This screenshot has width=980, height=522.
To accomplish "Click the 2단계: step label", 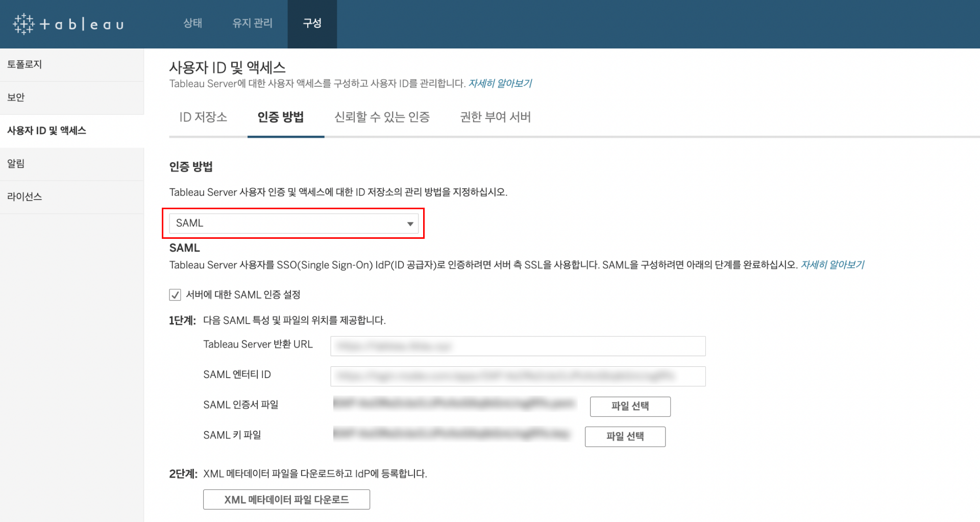I will [183, 474].
